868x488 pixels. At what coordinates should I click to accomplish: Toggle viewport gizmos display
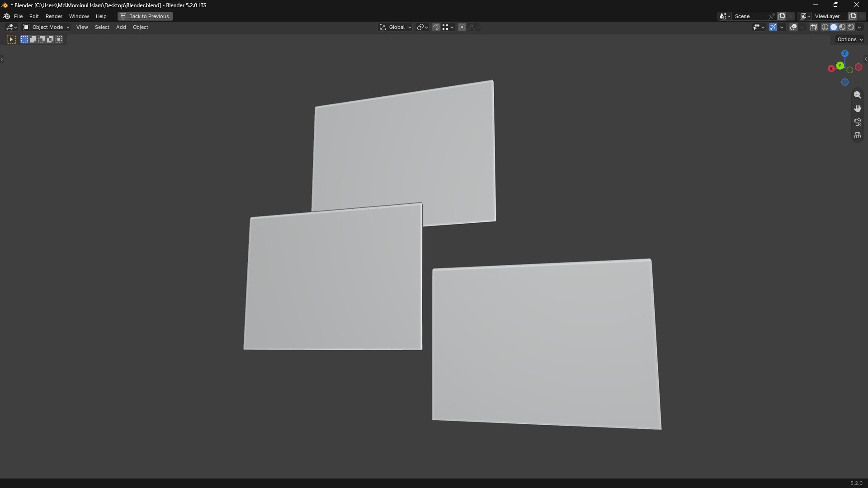click(x=773, y=28)
